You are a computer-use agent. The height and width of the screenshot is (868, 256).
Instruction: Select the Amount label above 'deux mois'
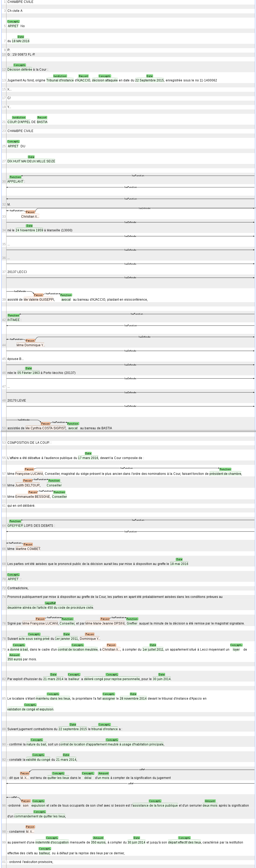(210, 802)
